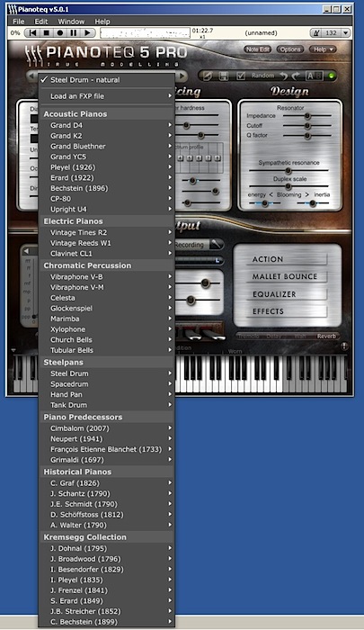The width and height of the screenshot is (364, 630).
Task: Click the Cutoff slider
Action: coord(307,126)
